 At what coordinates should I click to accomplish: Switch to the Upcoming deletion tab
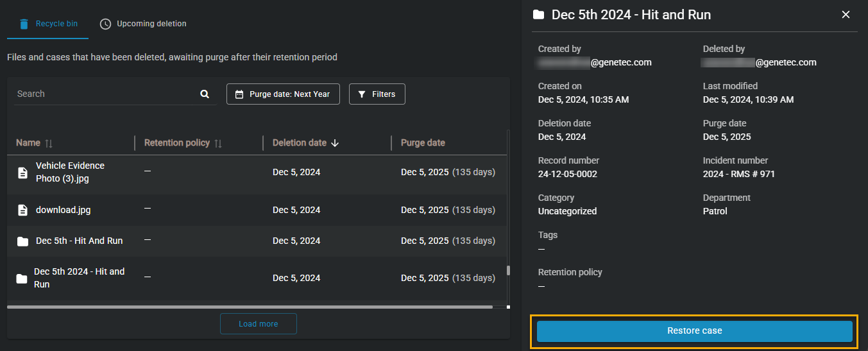click(151, 24)
